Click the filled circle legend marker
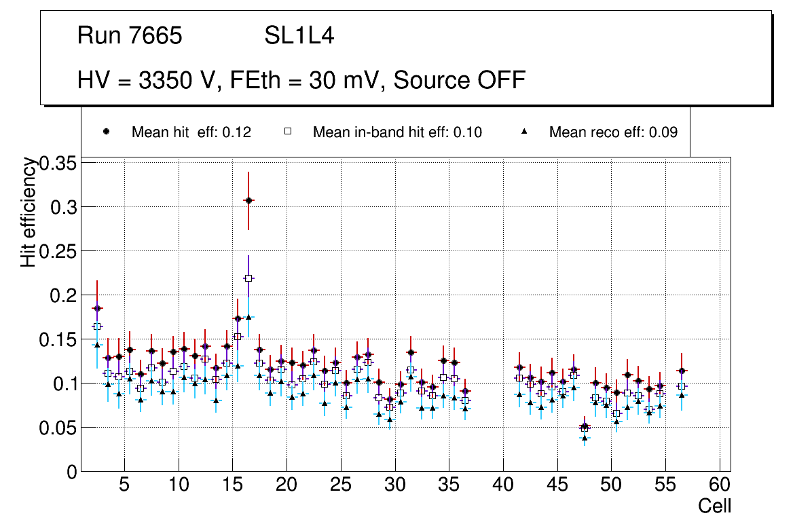The width and height of the screenshot is (812, 524). (x=106, y=132)
